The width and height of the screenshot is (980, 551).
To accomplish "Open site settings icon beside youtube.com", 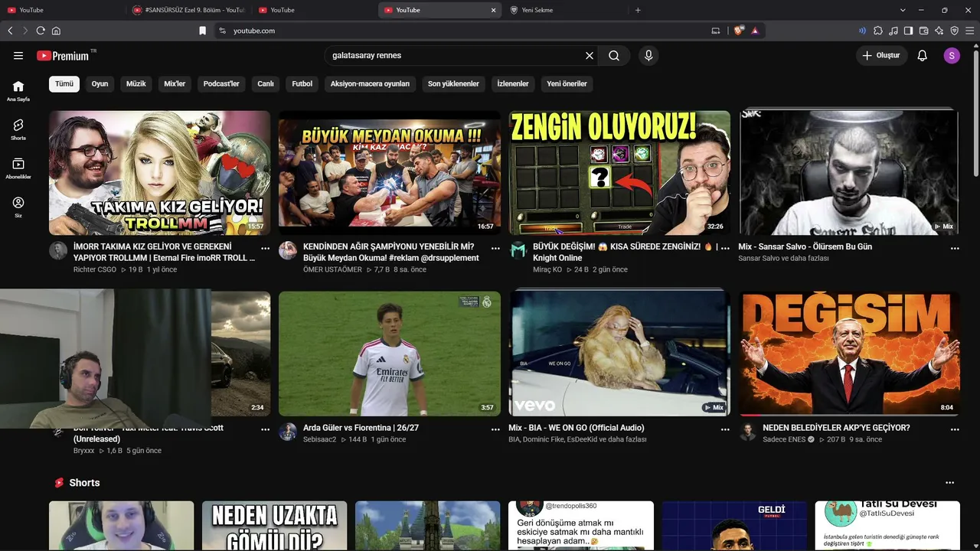I will pyautogui.click(x=222, y=31).
